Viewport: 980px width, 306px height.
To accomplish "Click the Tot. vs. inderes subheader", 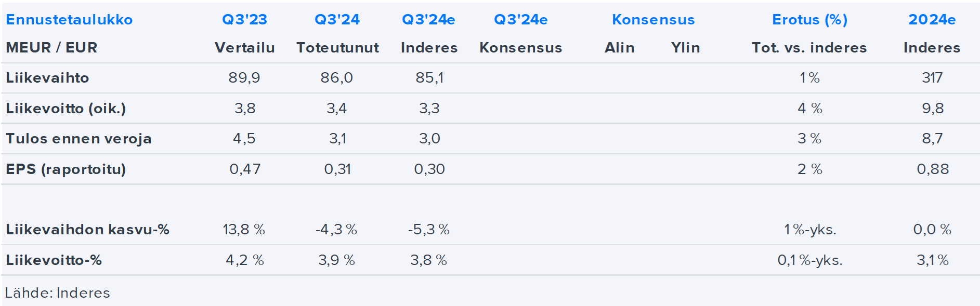I will click(x=809, y=48).
